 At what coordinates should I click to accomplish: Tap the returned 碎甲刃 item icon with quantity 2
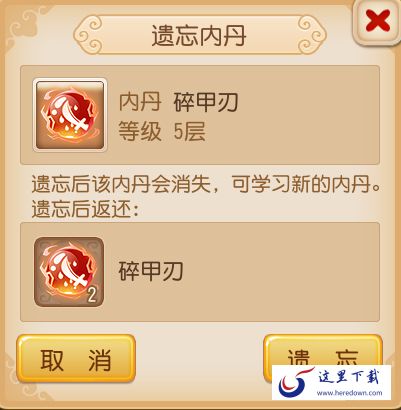click(69, 272)
